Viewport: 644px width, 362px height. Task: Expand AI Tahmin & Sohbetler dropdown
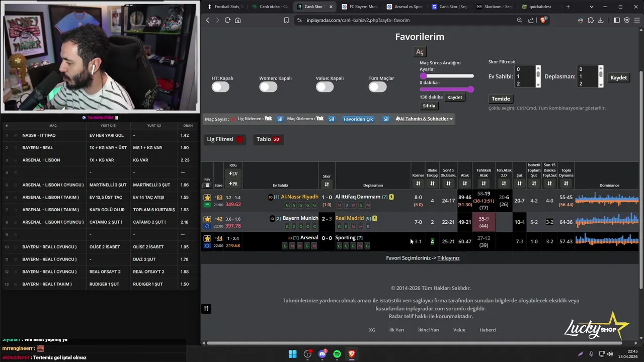point(424,119)
